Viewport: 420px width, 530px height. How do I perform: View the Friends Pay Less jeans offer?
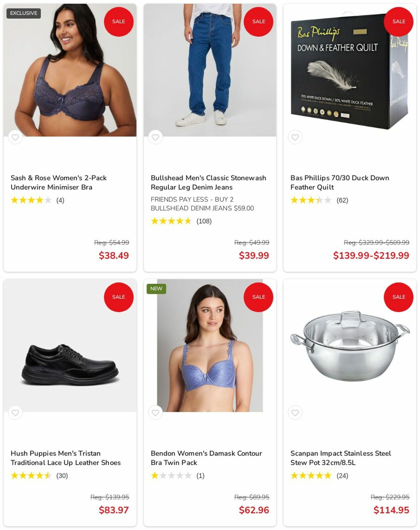[202, 204]
